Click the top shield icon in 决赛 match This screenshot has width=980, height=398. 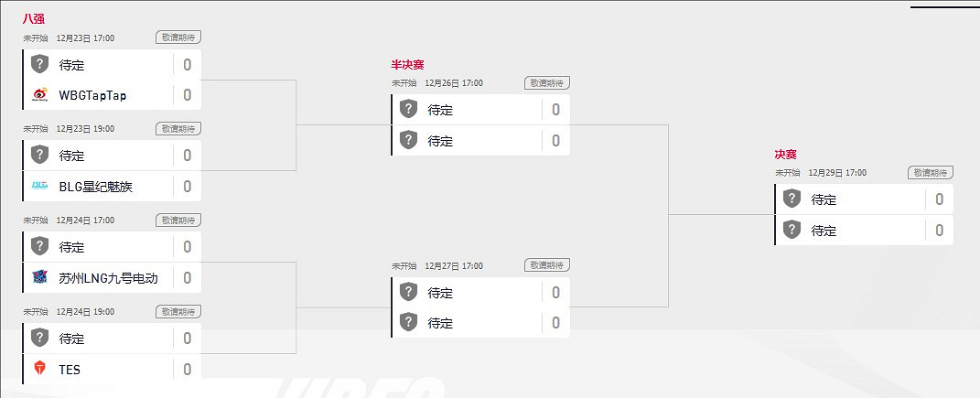point(792,199)
